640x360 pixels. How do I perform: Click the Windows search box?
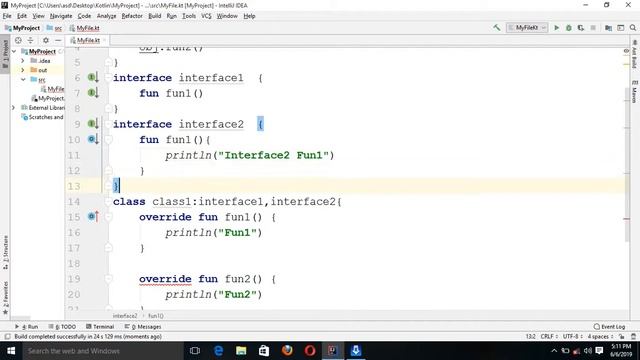click(103, 351)
